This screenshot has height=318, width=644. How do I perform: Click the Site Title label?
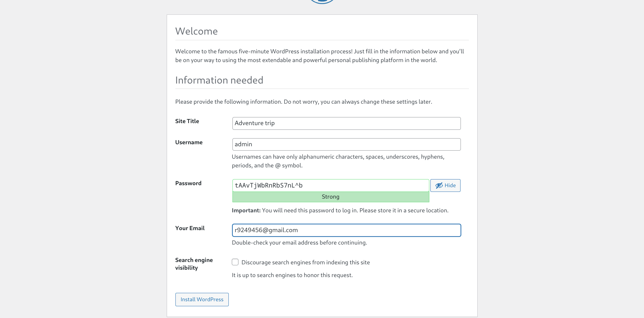(187, 121)
